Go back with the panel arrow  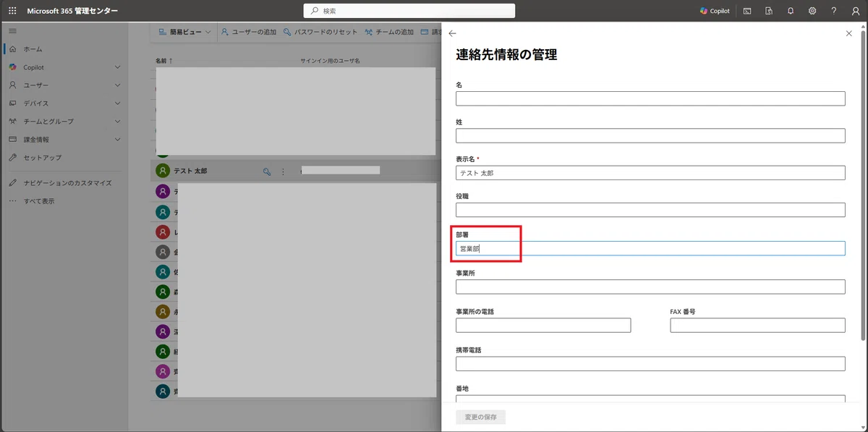[x=453, y=33]
